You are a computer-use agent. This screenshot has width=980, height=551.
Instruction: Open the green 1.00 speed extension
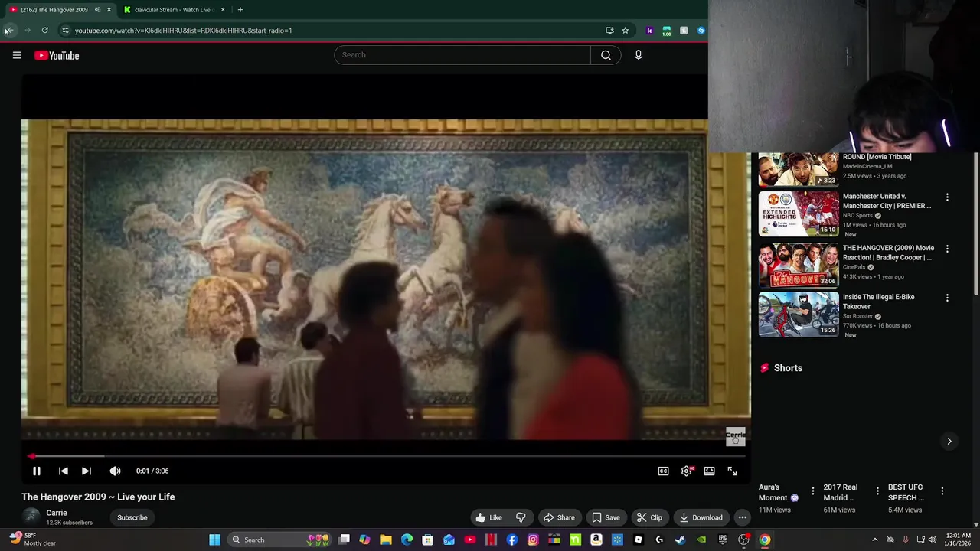pyautogui.click(x=667, y=31)
